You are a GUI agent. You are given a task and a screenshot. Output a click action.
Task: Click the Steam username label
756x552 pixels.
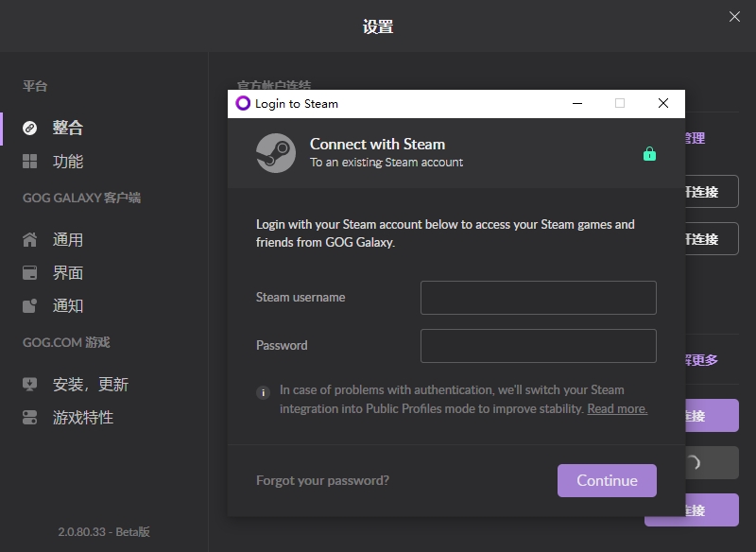click(x=301, y=298)
